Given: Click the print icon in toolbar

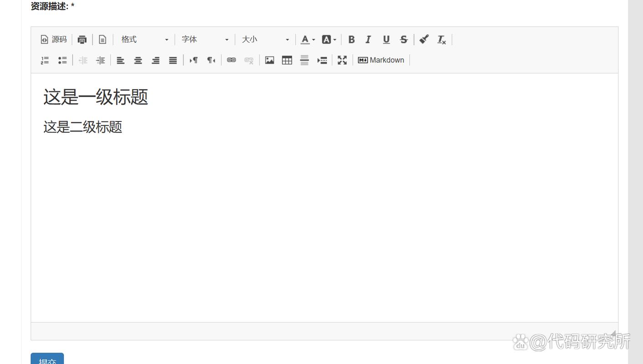Looking at the screenshot, I should [x=82, y=40].
